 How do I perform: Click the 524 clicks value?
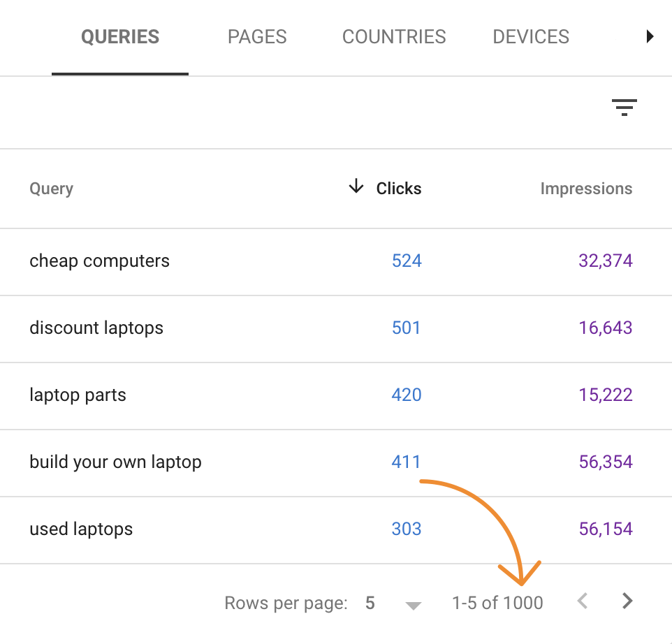[x=407, y=261]
